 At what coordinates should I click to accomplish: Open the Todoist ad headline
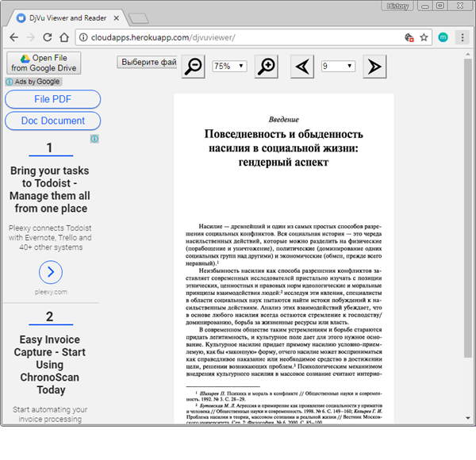click(50, 190)
